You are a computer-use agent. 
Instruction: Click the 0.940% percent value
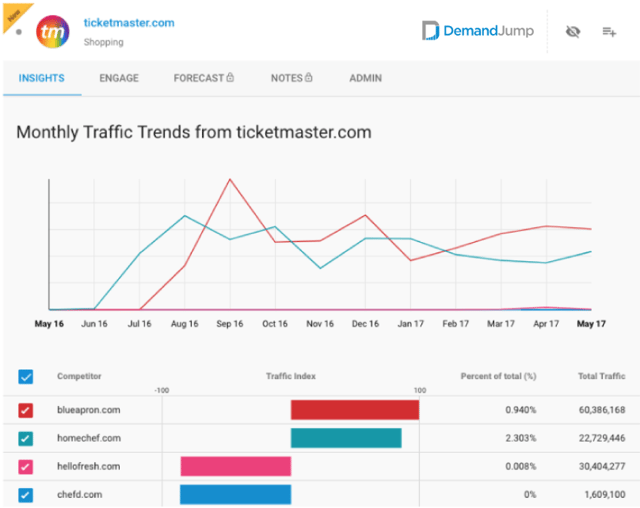[521, 410]
